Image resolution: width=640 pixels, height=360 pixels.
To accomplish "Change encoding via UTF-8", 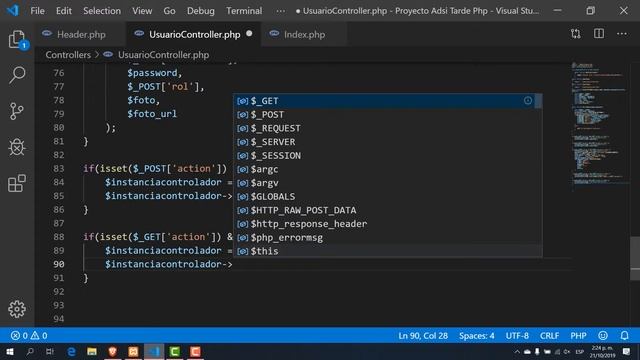I will [x=517, y=336].
